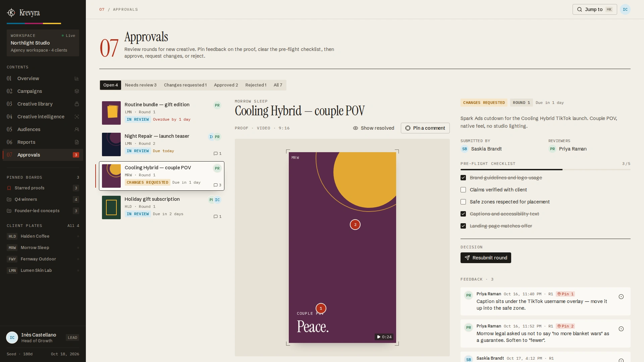This screenshot has width=644, height=362.
Task: Click Founder-led concepts folder icon
Action: tap(9, 211)
